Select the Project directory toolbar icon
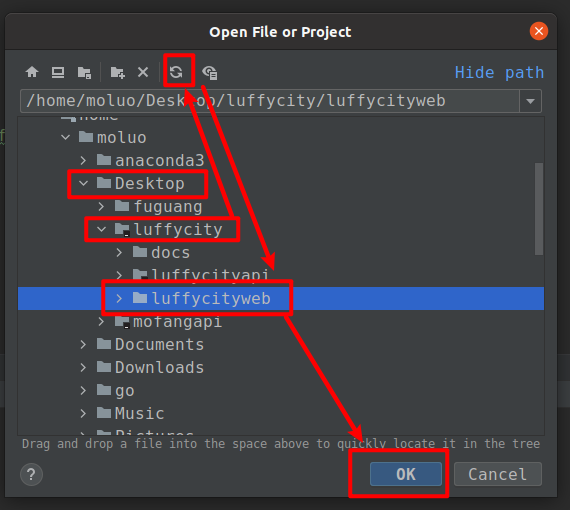Viewport: 570px width, 510px height. (x=84, y=72)
